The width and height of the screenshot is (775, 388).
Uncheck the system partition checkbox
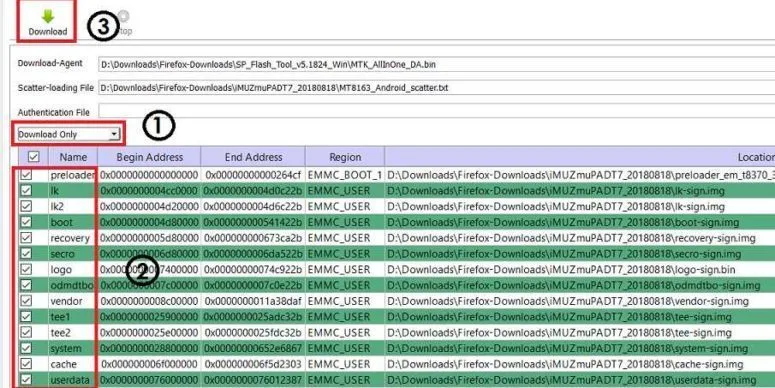(x=26, y=348)
